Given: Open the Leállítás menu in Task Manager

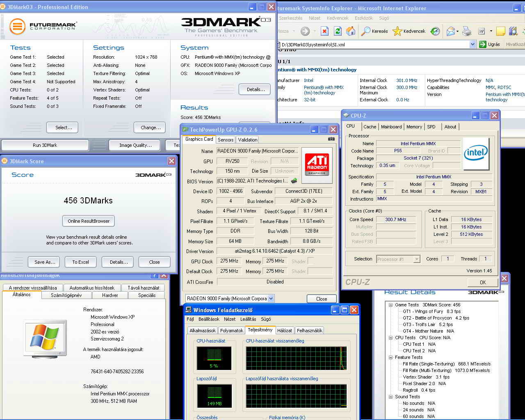Looking at the screenshot, I should point(248,319).
